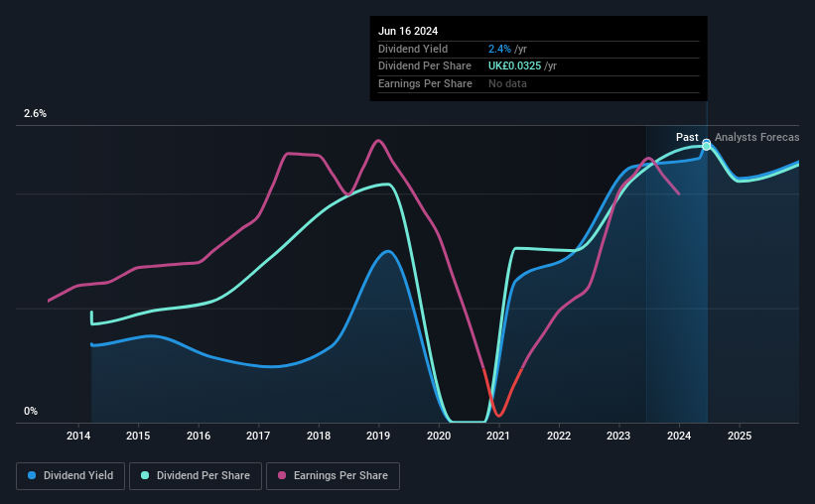Click the 2.6% y-axis label
Viewport: 815px width, 504px height.
pyautogui.click(x=35, y=113)
